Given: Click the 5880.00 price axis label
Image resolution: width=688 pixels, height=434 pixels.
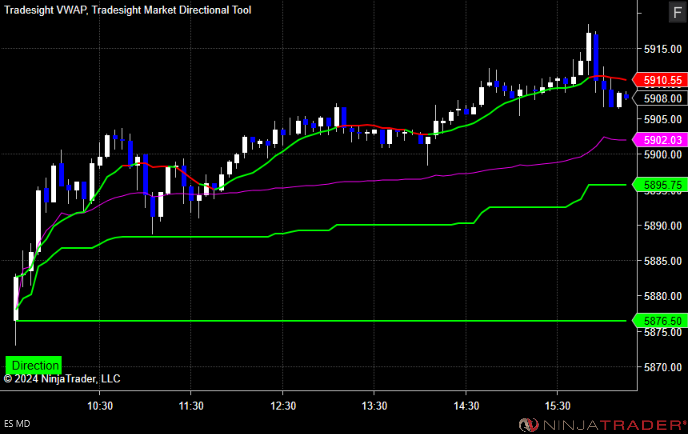Looking at the screenshot, I should coord(663,296).
